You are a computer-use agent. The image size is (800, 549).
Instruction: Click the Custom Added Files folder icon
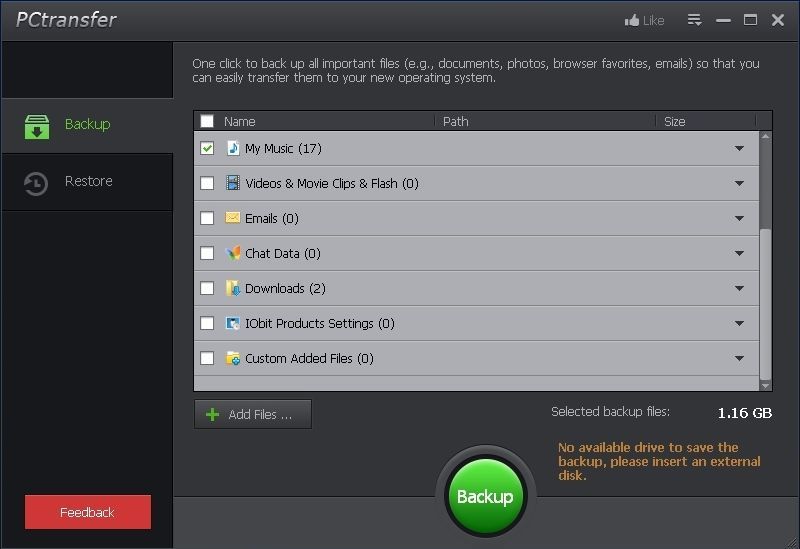(x=233, y=358)
